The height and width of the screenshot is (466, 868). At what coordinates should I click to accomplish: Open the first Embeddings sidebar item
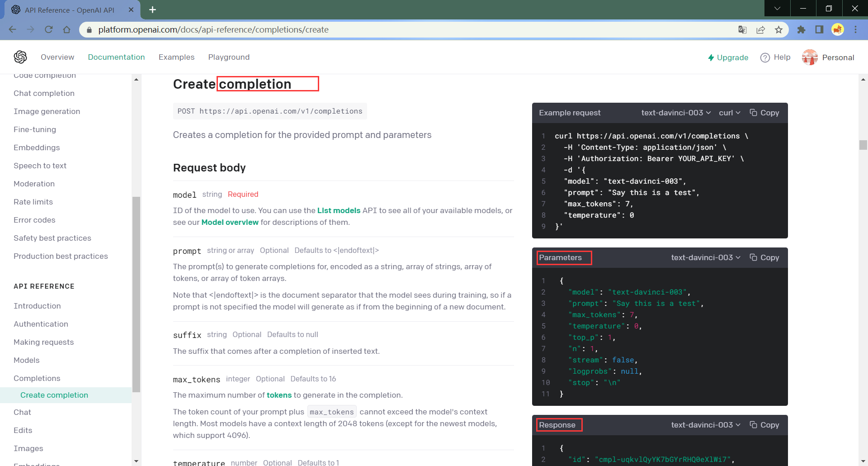point(37,147)
